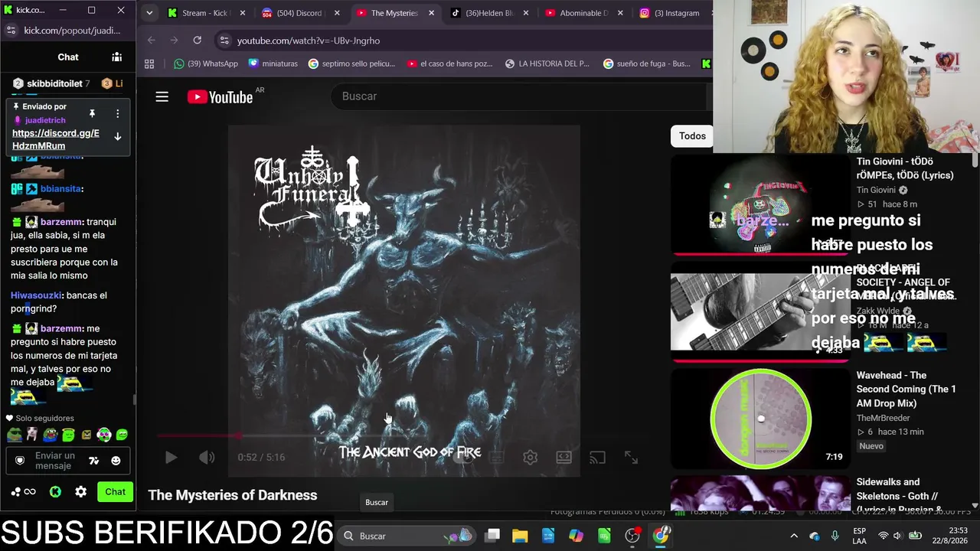Unpin the pinned chat message
Screen dimensions: 980x551
(x=92, y=113)
